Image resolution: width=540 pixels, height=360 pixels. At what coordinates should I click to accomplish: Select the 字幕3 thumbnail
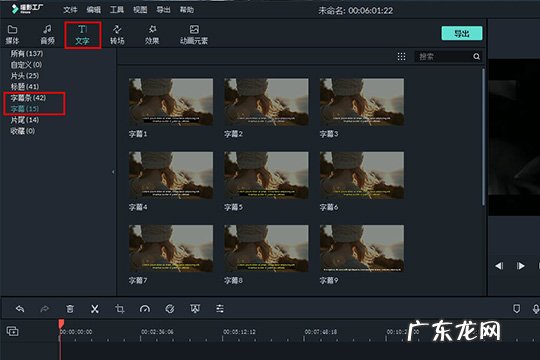(362, 102)
